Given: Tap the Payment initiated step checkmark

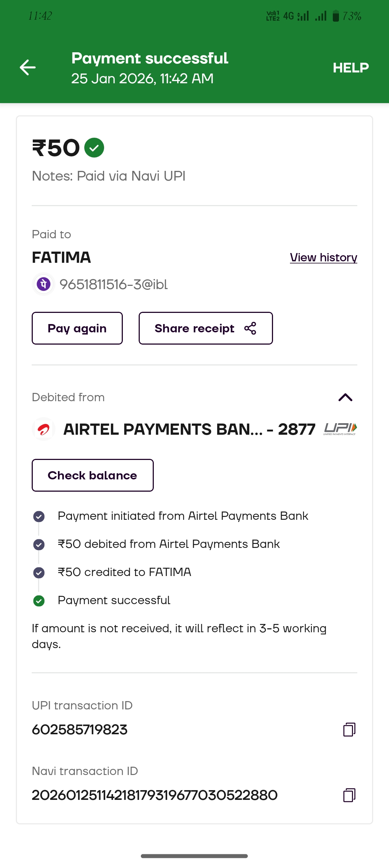Looking at the screenshot, I should pos(39,517).
